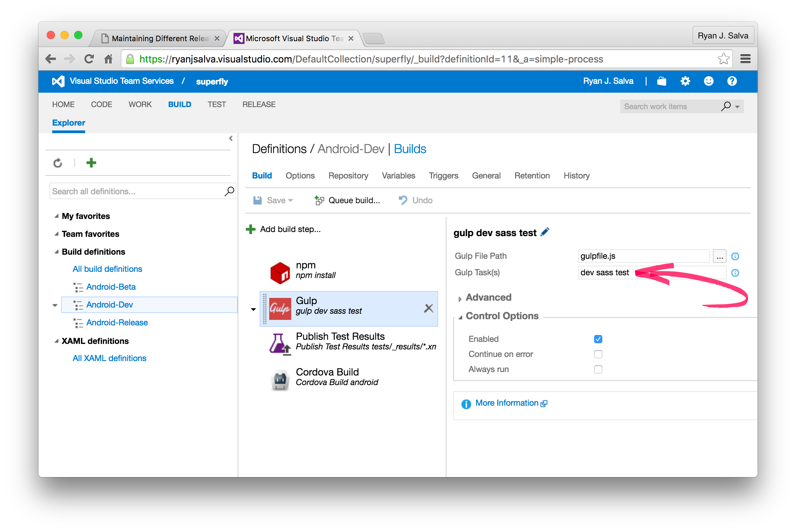Open the HOME hub

click(63, 104)
